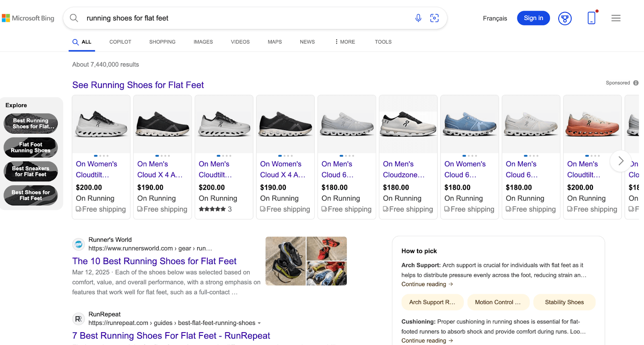The width and height of the screenshot is (644, 345).
Task: Open the runnersworld.com URL breadcrumb
Action: pos(150,248)
